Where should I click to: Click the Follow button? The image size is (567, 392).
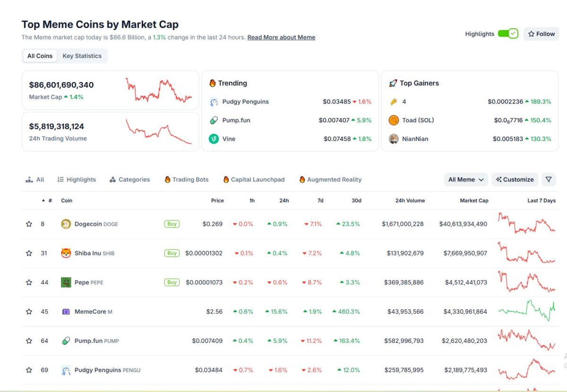pos(541,34)
